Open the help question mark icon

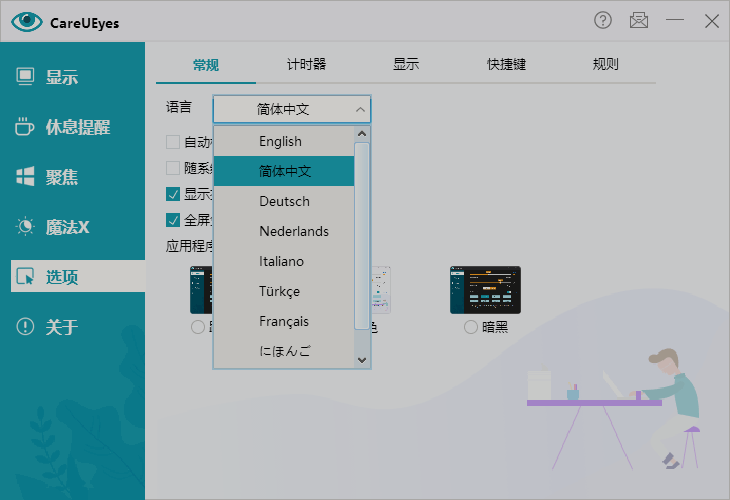tap(602, 20)
